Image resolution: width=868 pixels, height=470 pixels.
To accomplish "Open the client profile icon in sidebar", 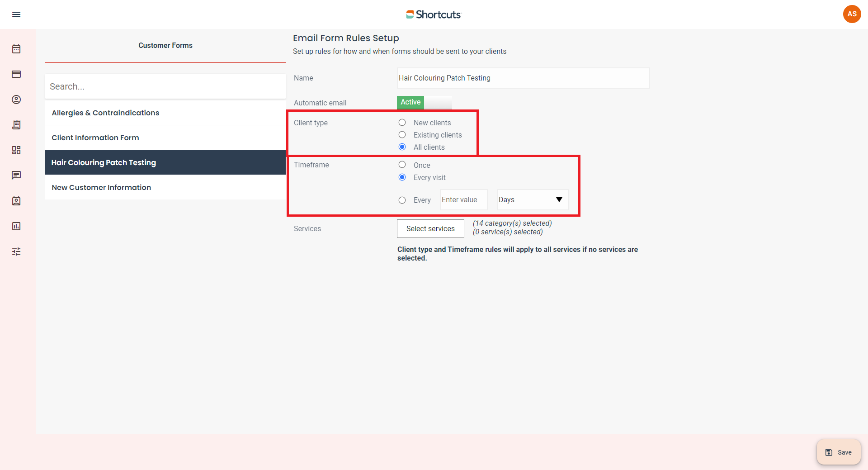I will click(x=16, y=100).
